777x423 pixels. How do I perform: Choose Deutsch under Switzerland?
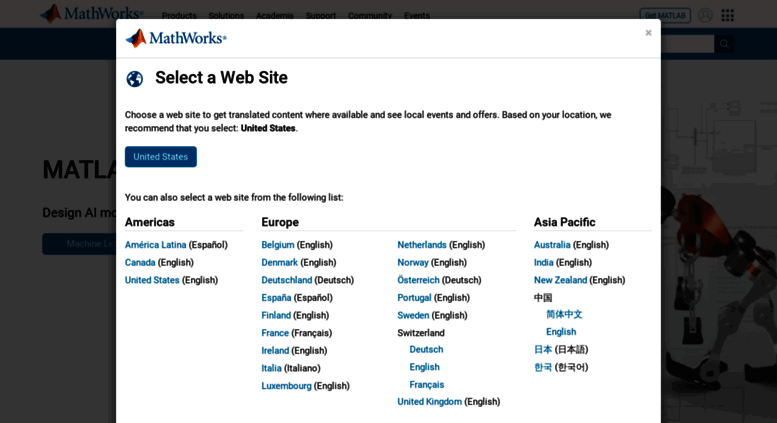point(426,349)
